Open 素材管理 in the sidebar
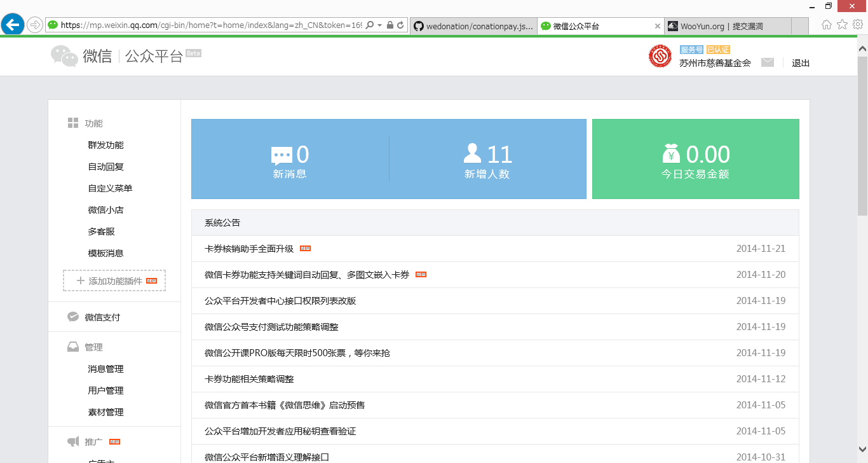The width and height of the screenshot is (868, 463). coord(105,412)
